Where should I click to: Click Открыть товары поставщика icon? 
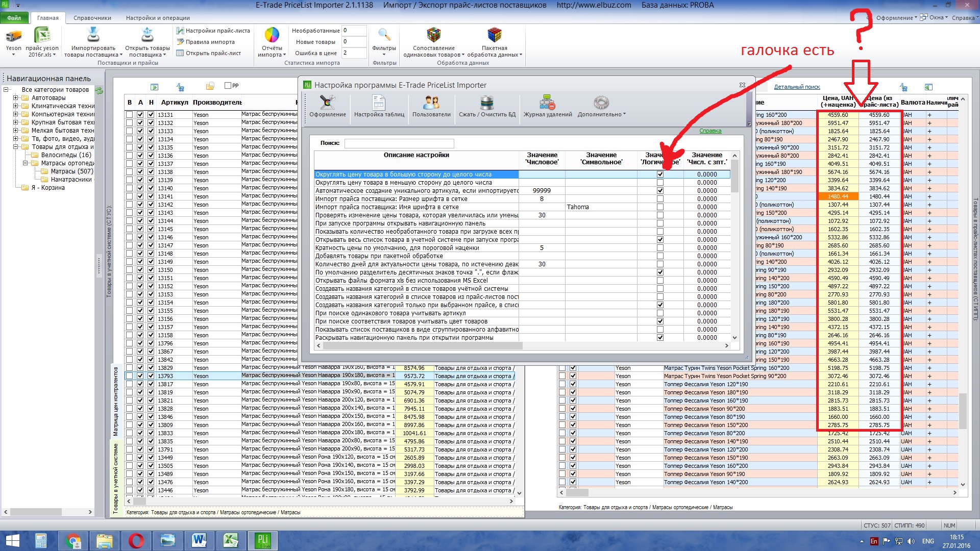(x=148, y=35)
